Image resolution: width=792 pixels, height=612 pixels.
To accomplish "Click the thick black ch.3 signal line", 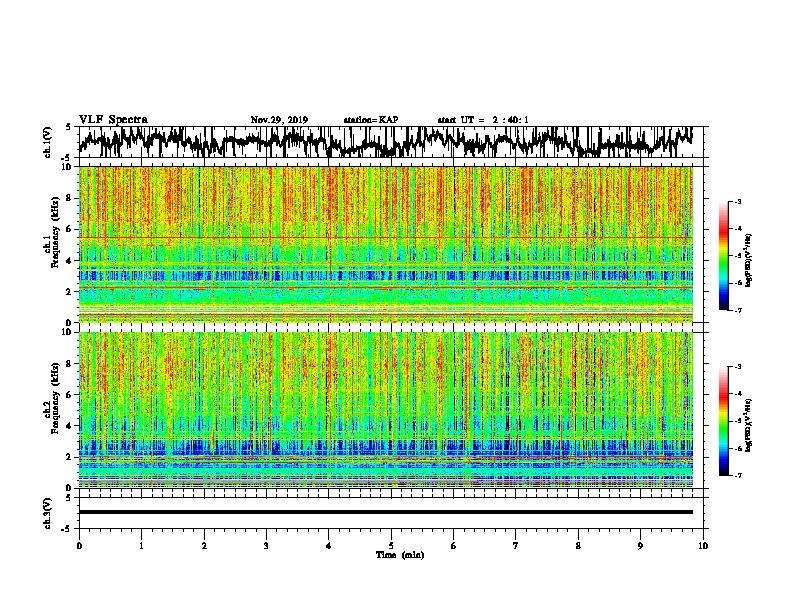I will (x=386, y=512).
